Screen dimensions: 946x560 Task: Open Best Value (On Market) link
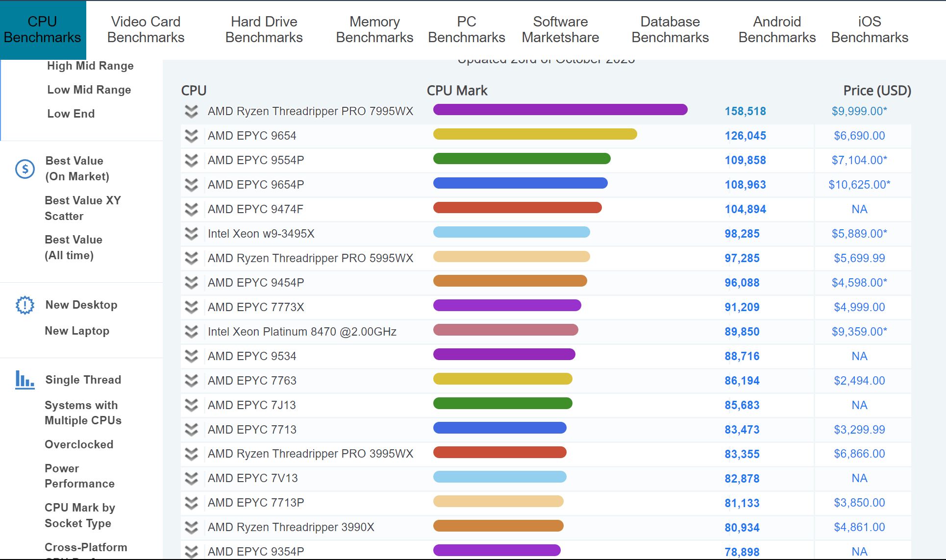[77, 169]
